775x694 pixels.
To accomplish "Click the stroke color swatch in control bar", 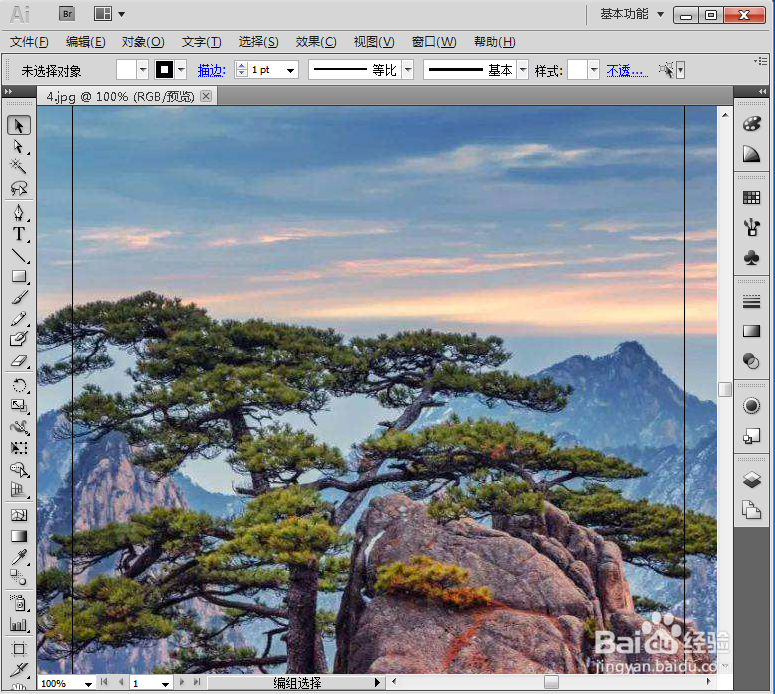I will coord(165,70).
